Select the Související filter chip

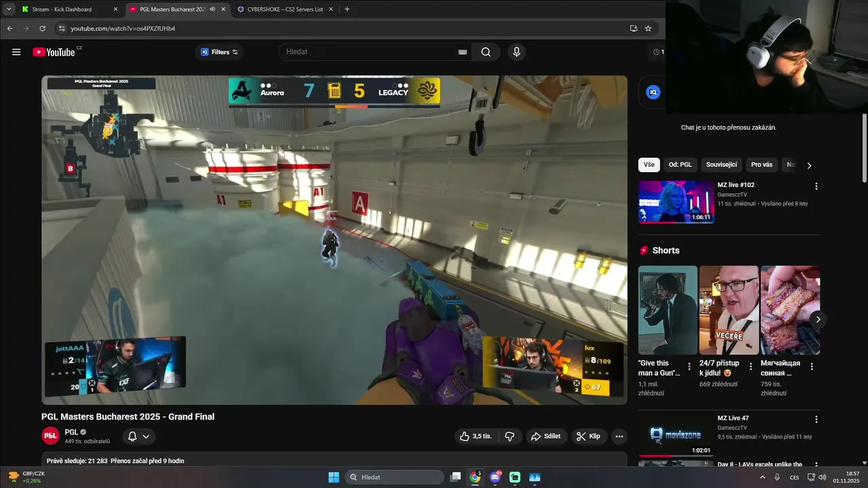(x=722, y=165)
